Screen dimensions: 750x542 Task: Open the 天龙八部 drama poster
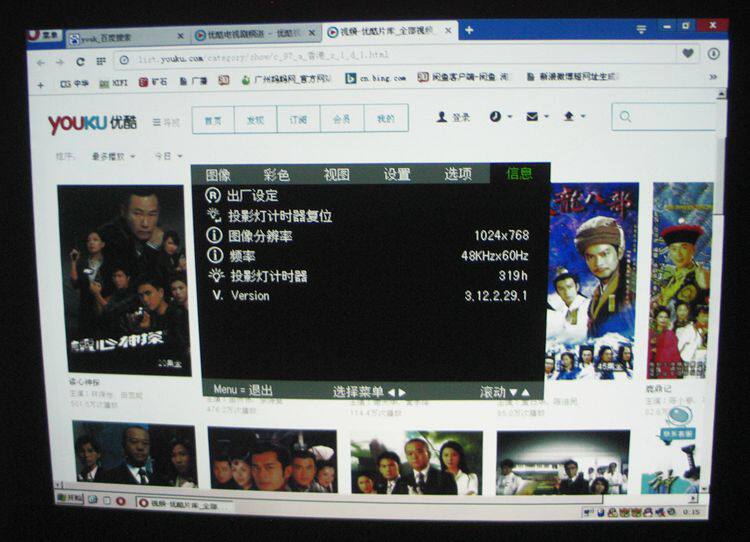click(592, 281)
